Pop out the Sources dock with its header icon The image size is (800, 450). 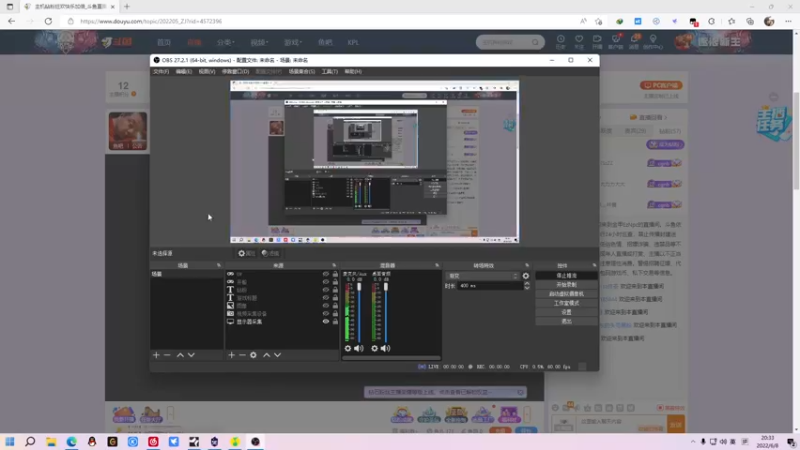point(334,265)
